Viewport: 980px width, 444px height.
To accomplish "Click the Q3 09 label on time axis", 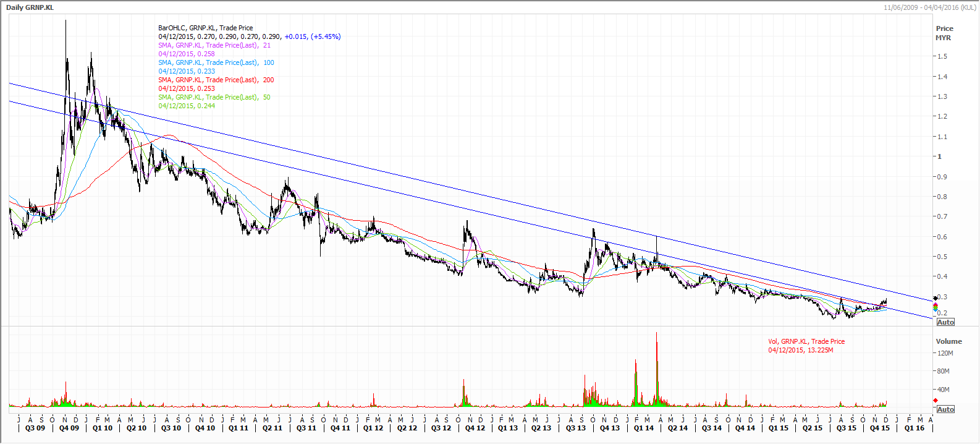I will [x=35, y=428].
